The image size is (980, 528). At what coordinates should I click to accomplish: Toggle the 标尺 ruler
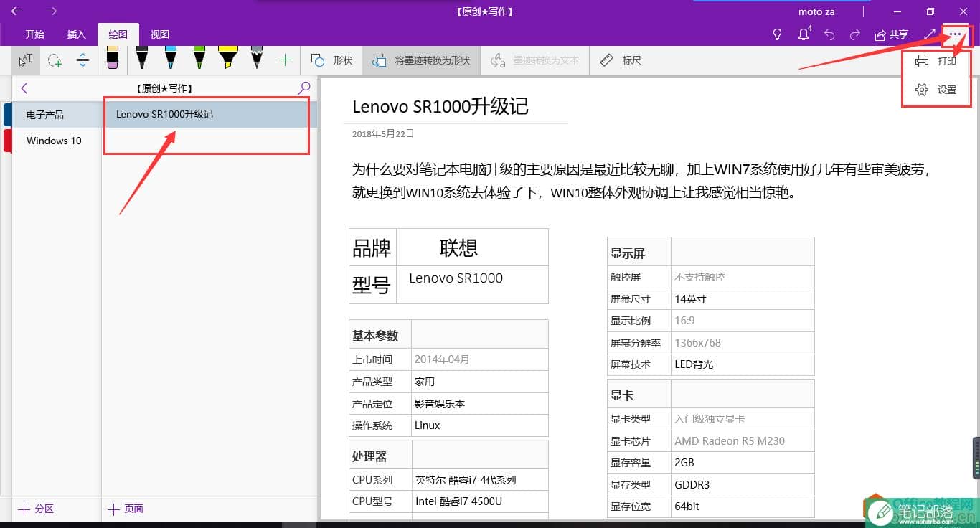click(621, 60)
